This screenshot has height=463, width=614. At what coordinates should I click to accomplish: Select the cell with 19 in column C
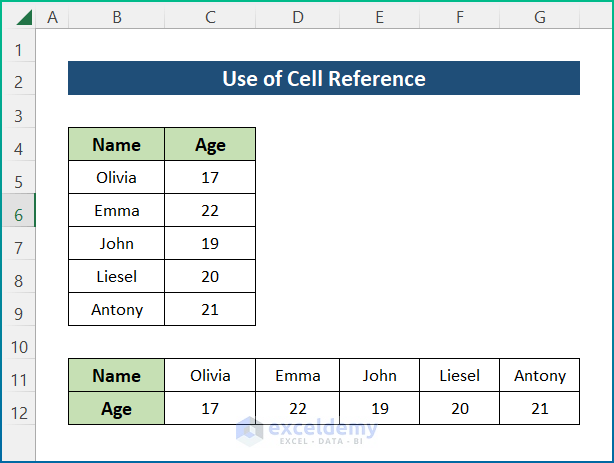210,243
